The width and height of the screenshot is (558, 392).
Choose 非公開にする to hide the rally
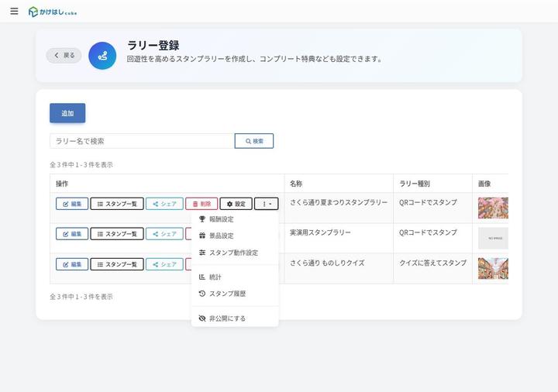[235, 318]
